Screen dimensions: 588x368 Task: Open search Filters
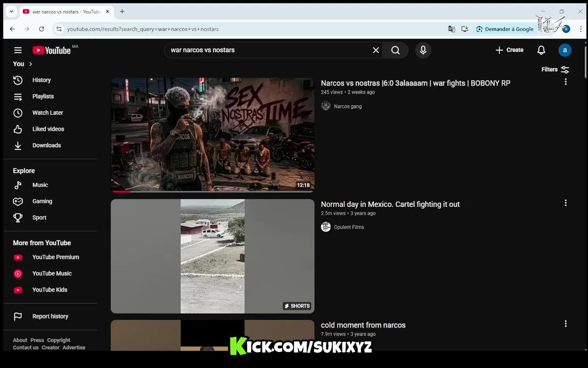[x=555, y=70]
